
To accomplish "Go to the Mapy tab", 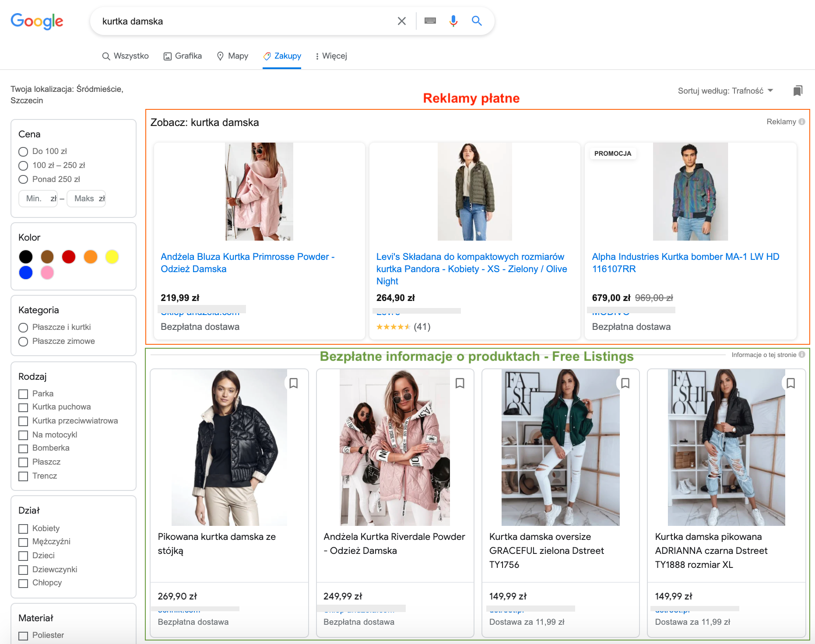I will [233, 56].
